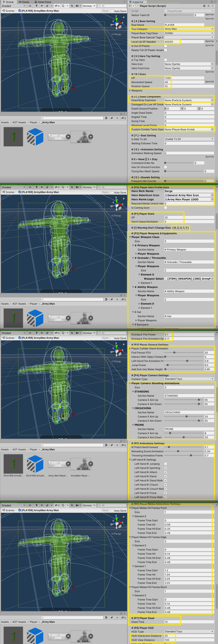Adjust the Jump Power slider

[x=183, y=365]
